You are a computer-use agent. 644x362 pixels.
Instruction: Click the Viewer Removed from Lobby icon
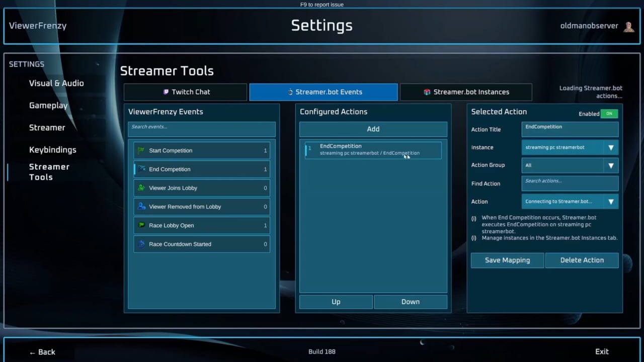click(x=141, y=206)
